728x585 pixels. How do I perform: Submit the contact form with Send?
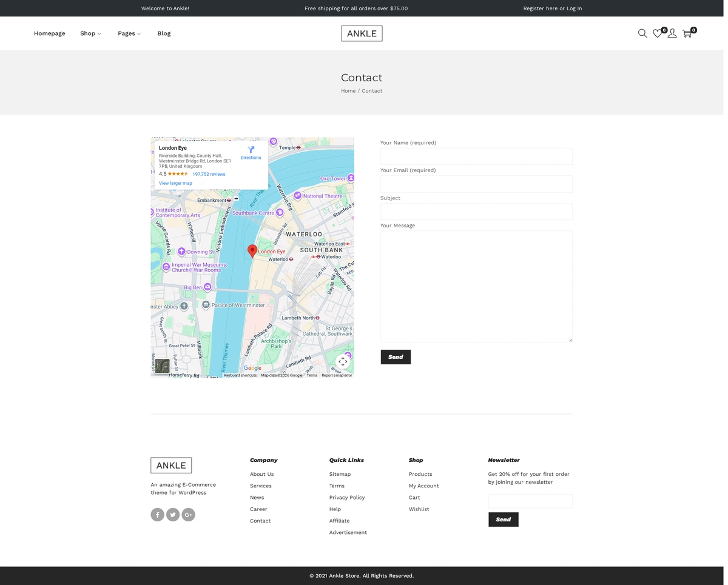point(396,357)
